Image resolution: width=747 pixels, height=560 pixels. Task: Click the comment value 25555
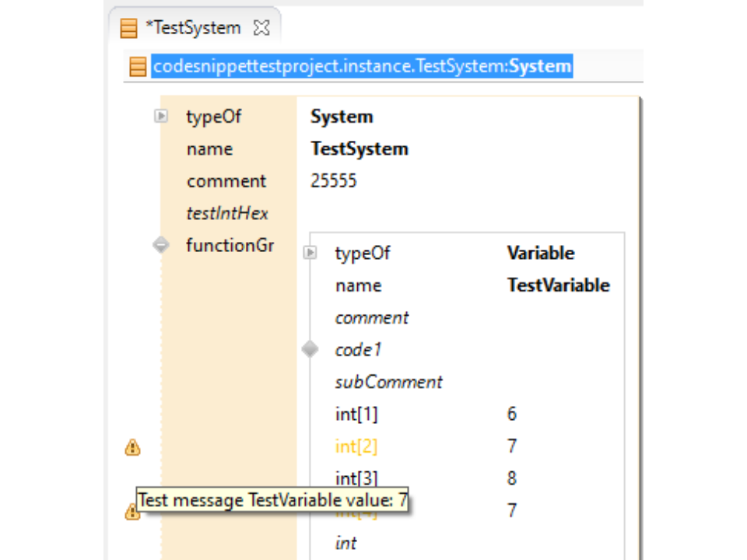[333, 181]
